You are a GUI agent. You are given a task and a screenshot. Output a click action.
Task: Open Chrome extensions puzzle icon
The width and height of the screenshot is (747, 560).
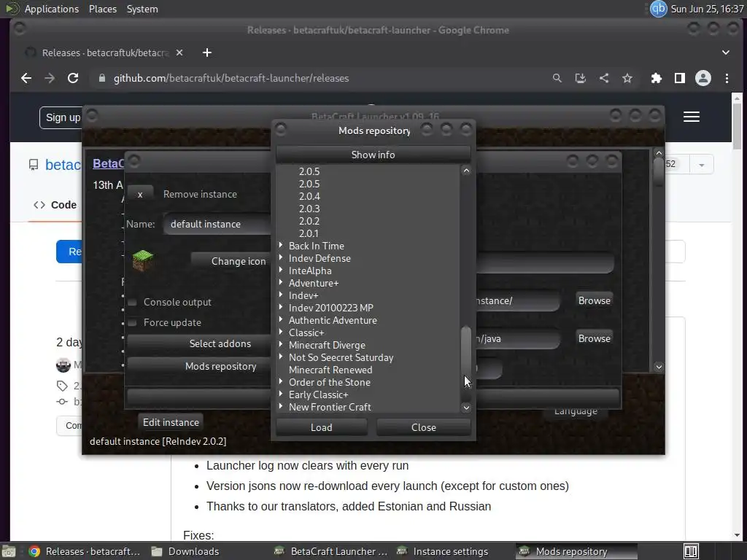[656, 78]
